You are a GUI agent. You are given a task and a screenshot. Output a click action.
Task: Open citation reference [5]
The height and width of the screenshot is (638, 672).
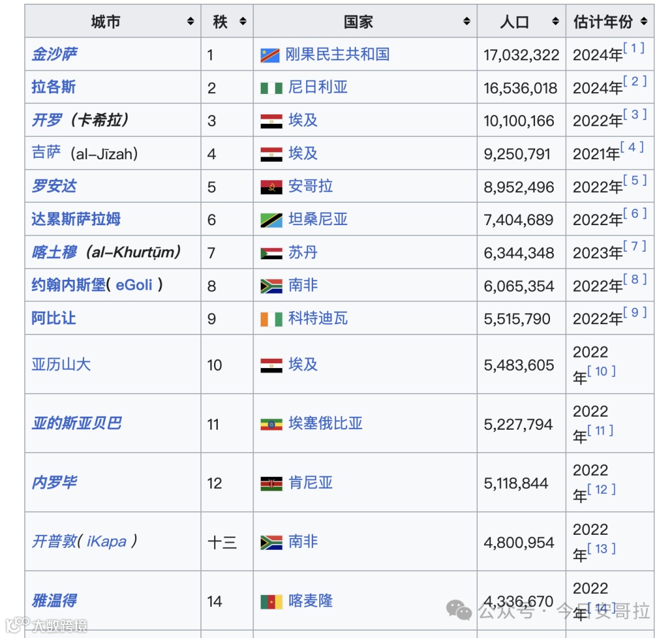[x=635, y=180]
